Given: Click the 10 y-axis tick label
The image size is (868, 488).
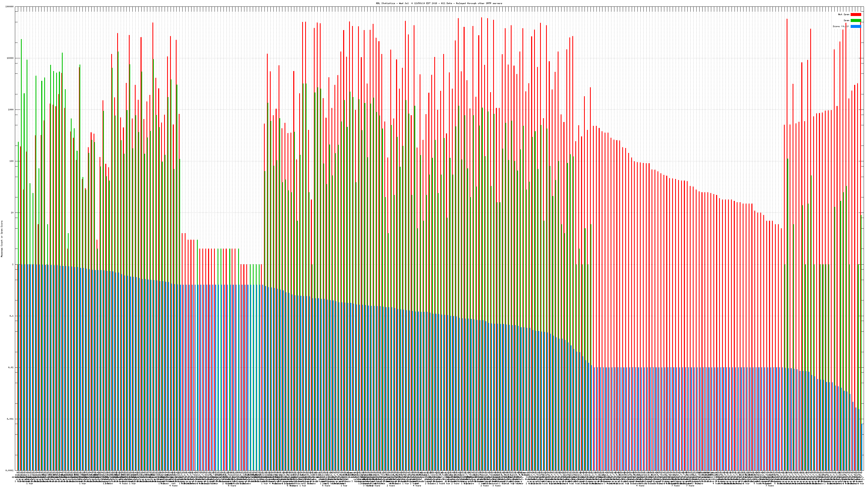Looking at the screenshot, I should pyautogui.click(x=12, y=213).
